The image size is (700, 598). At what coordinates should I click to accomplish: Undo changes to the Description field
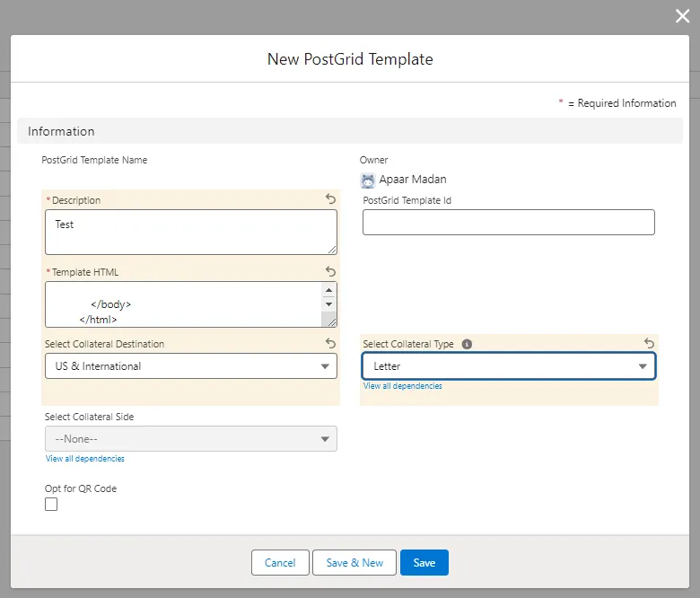(330, 199)
